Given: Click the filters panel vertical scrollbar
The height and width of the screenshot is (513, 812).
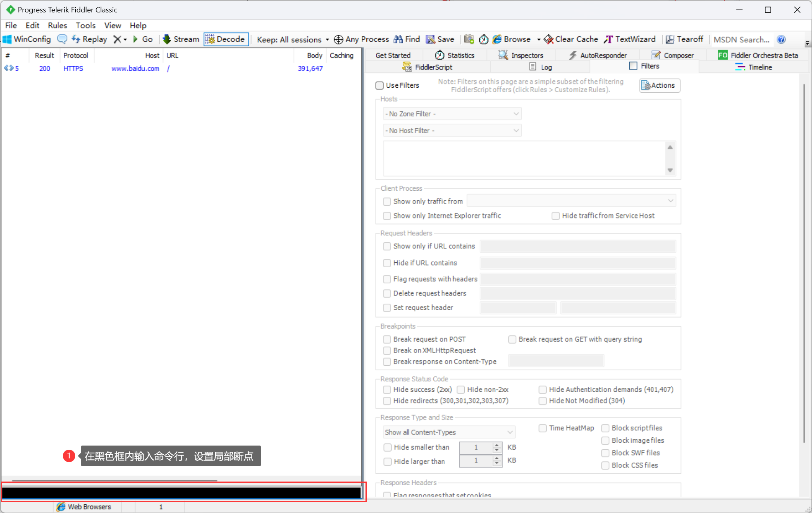Looking at the screenshot, I should point(804,265).
